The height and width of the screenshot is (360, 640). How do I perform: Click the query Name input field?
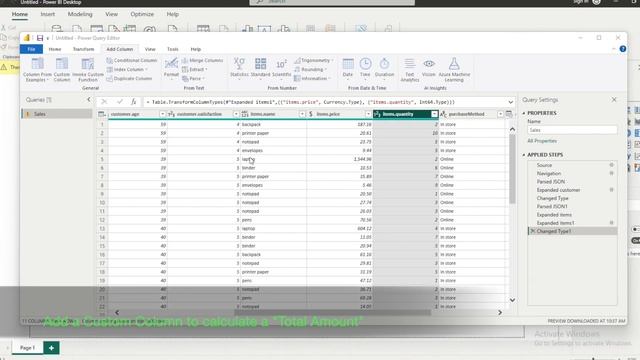click(x=572, y=130)
